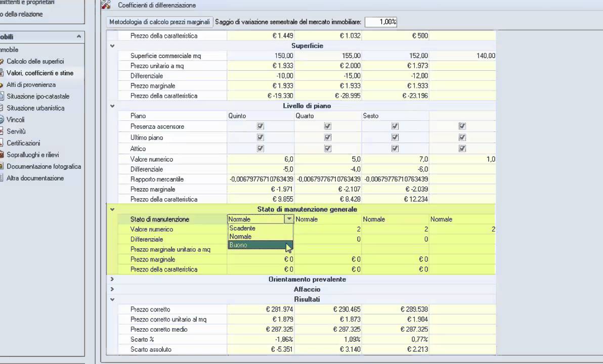603x364 pixels.
Task: Click the Piano cell showing Quinto
Action: coord(261,116)
